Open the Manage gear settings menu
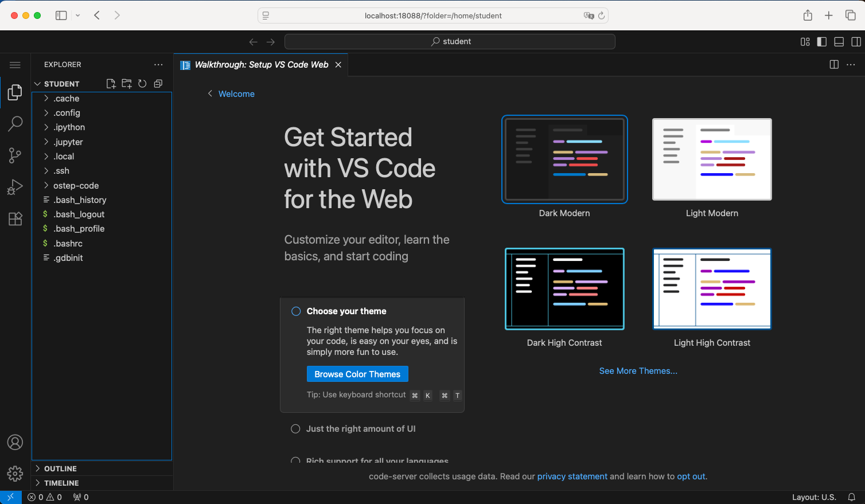 click(x=15, y=473)
